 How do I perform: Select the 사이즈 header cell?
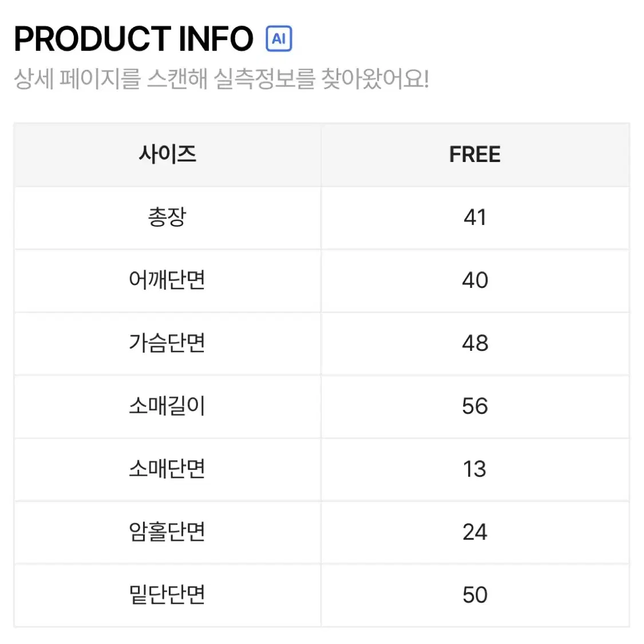(168, 155)
